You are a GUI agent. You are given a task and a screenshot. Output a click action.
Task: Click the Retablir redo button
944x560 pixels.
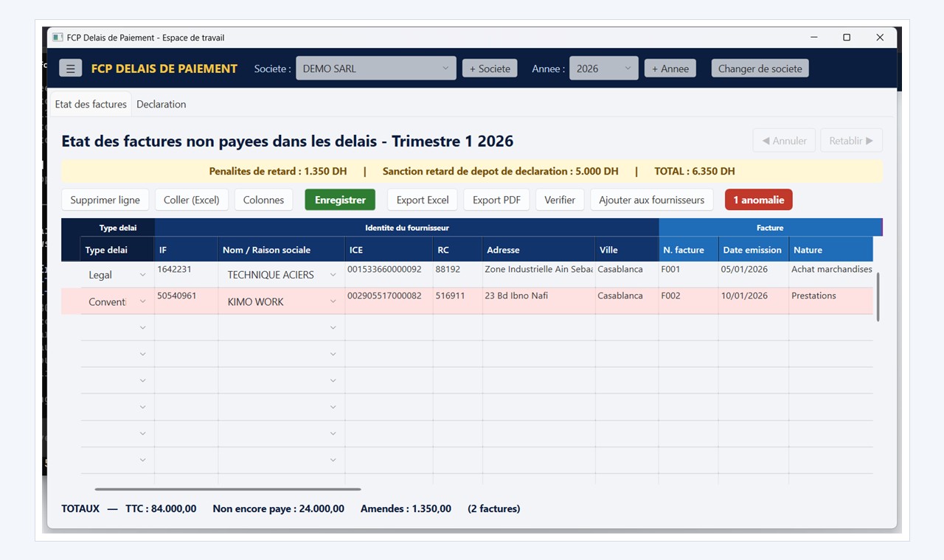pos(851,141)
